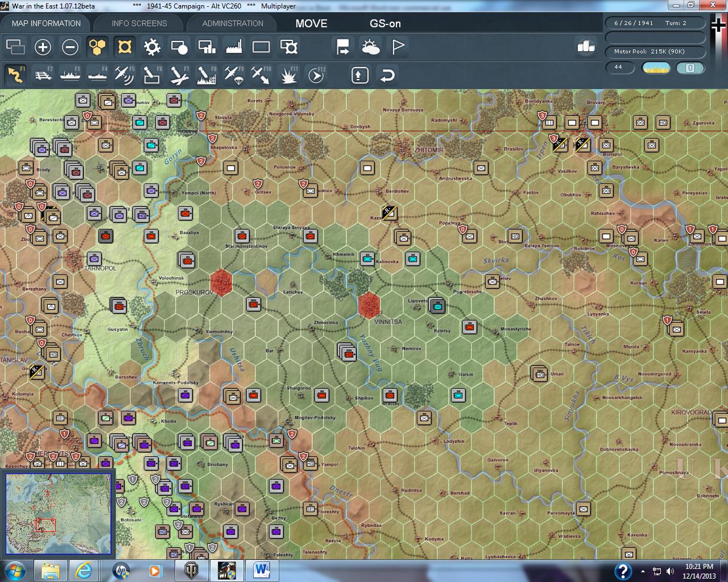Viewport: 728px width, 582px height.
Task: Open Windows Explorer from the taskbar
Action: point(51,570)
